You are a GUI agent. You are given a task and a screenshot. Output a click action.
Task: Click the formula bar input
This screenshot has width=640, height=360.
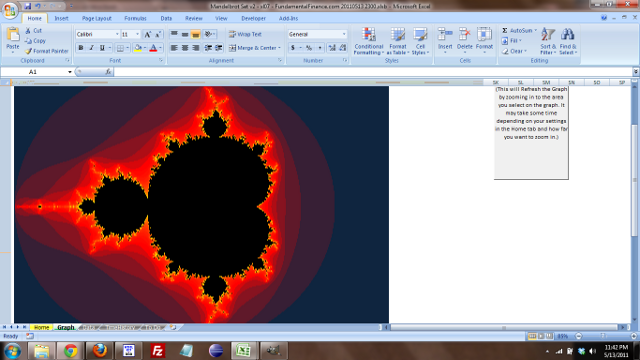373,72
